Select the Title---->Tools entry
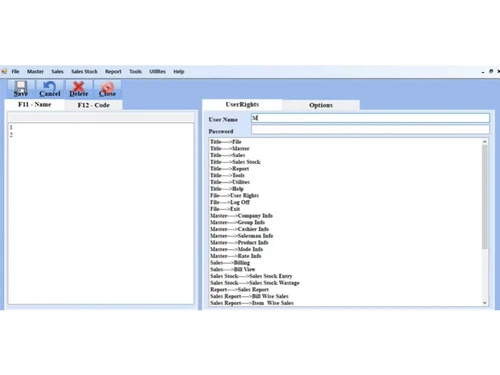500x375 pixels. [227, 175]
